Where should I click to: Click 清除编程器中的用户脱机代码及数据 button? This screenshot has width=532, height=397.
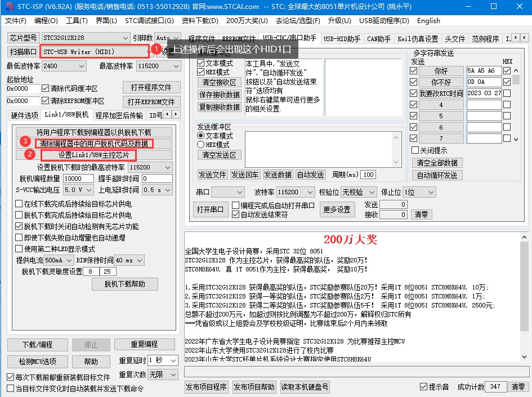click(93, 144)
